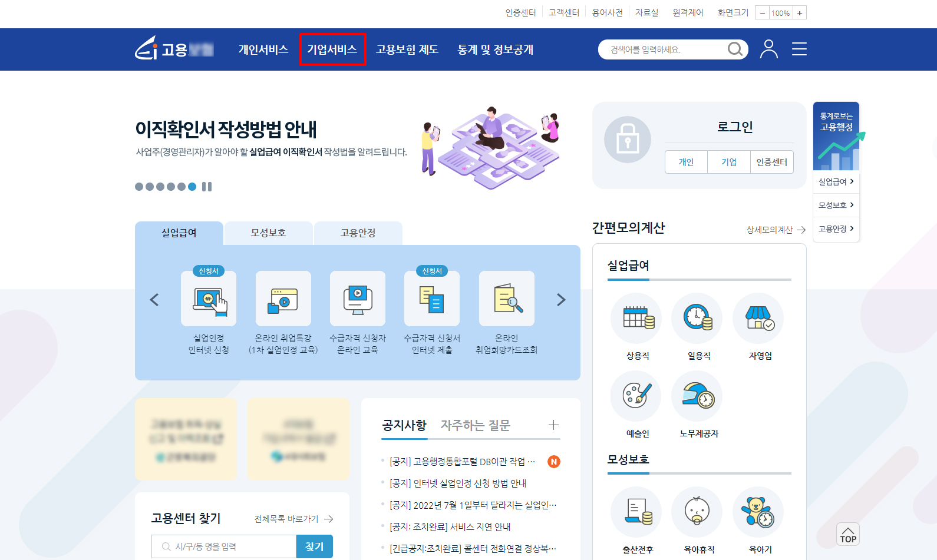Switch to 공지사항 tab

[404, 425]
